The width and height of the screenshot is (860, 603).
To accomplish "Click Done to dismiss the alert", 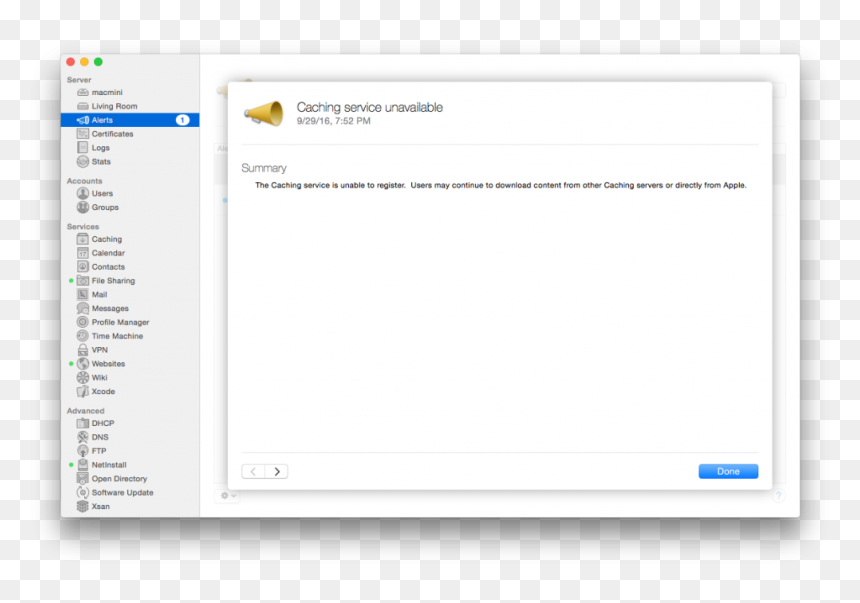I will click(x=728, y=471).
